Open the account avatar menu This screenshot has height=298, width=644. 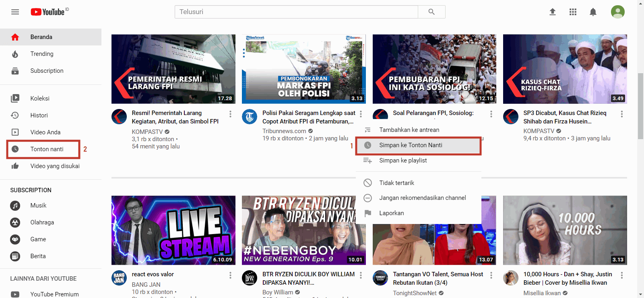pos(617,12)
